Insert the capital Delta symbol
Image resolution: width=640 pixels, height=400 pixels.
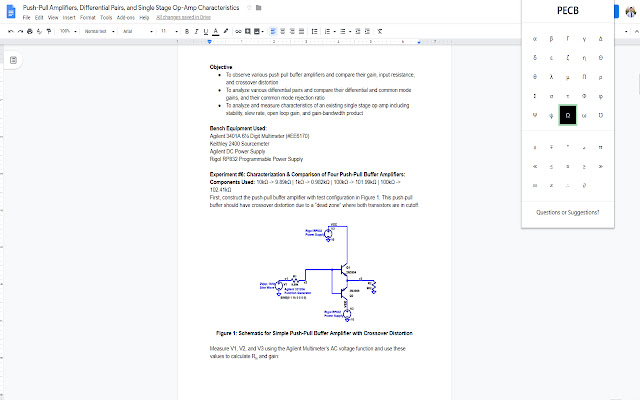pos(600,39)
